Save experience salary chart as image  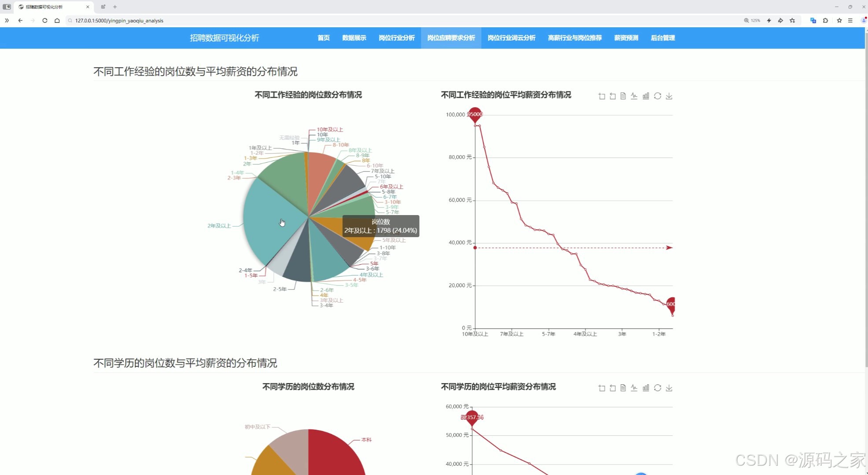click(x=669, y=96)
